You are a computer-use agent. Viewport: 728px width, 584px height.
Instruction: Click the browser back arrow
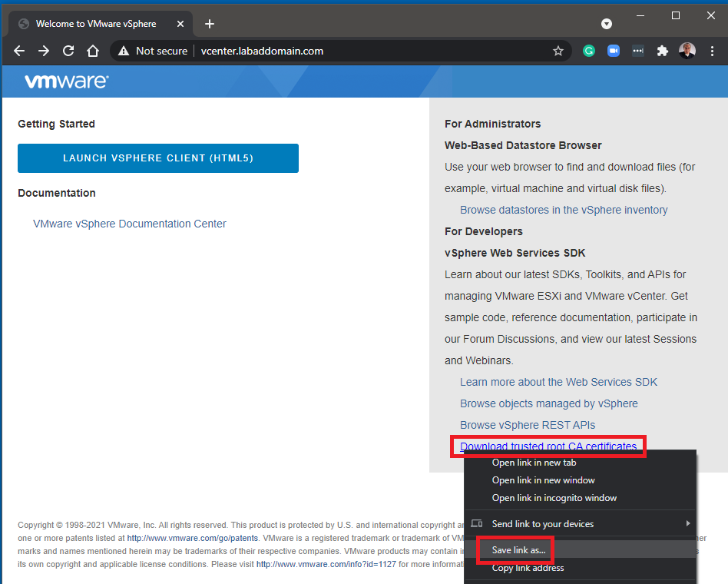click(20, 51)
